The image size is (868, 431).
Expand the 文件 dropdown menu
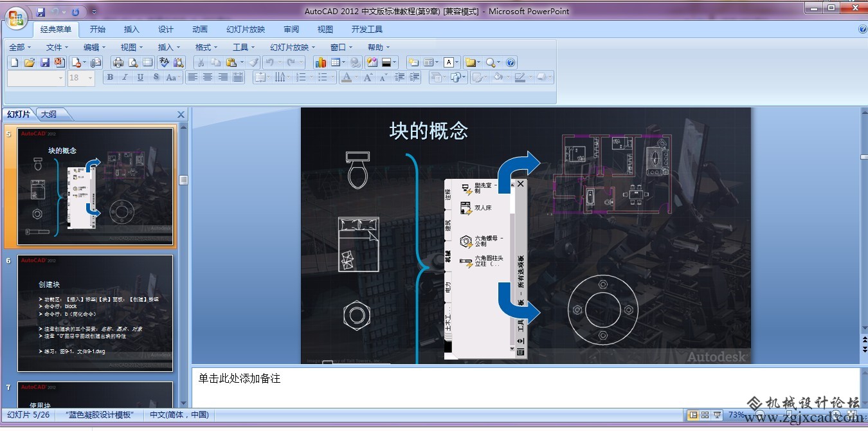[58, 47]
